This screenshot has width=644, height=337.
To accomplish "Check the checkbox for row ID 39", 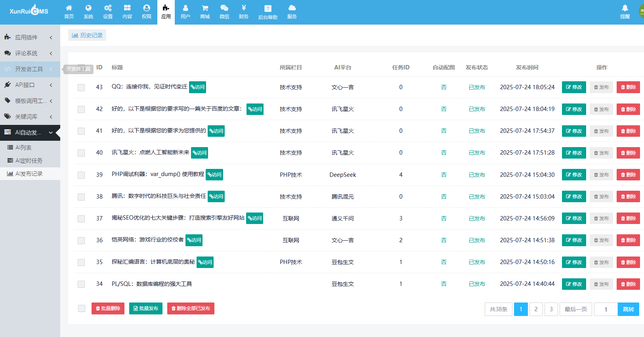I will click(x=81, y=175).
